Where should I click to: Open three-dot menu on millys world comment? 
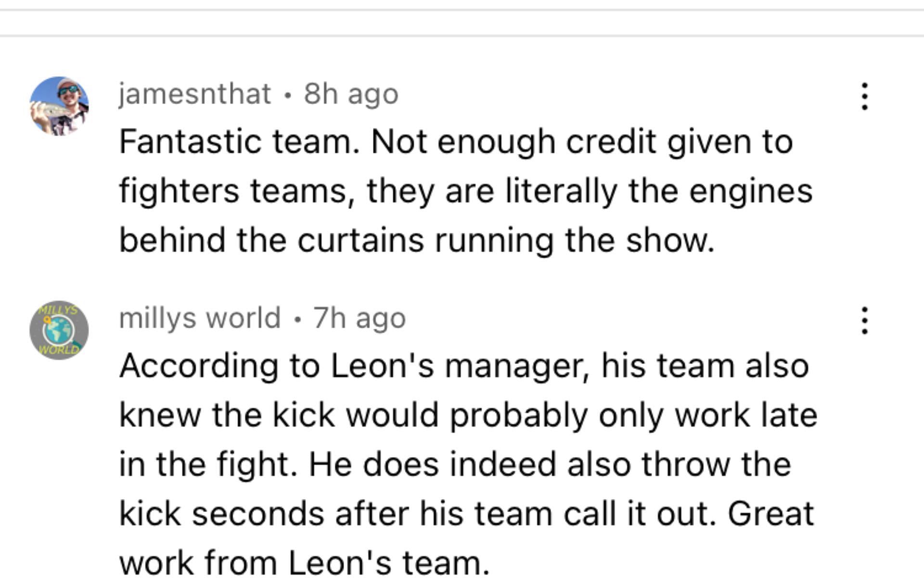tap(864, 321)
